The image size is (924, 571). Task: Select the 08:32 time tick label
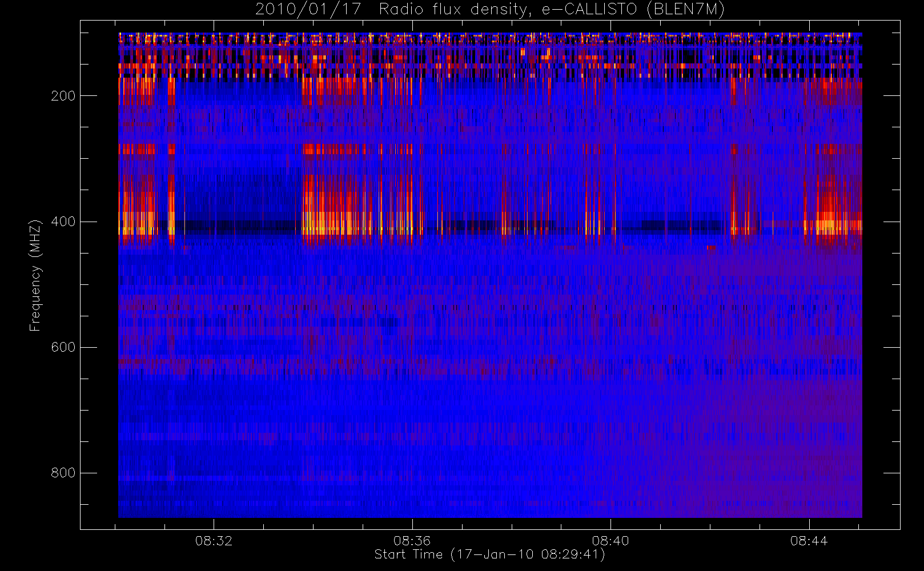coord(214,541)
